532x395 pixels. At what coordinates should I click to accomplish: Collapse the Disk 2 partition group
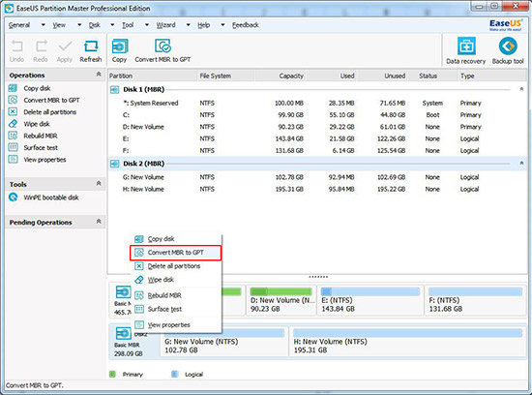[521, 164]
